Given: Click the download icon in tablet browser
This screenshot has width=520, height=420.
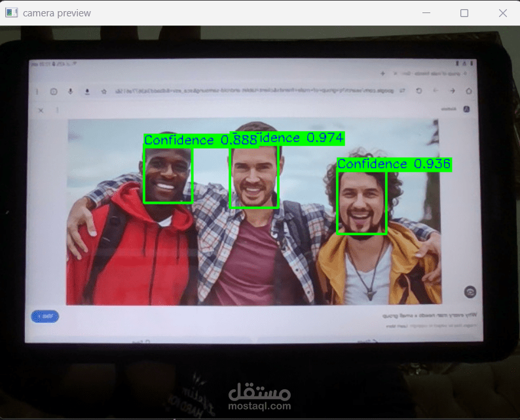Looking at the screenshot, I should [87, 91].
